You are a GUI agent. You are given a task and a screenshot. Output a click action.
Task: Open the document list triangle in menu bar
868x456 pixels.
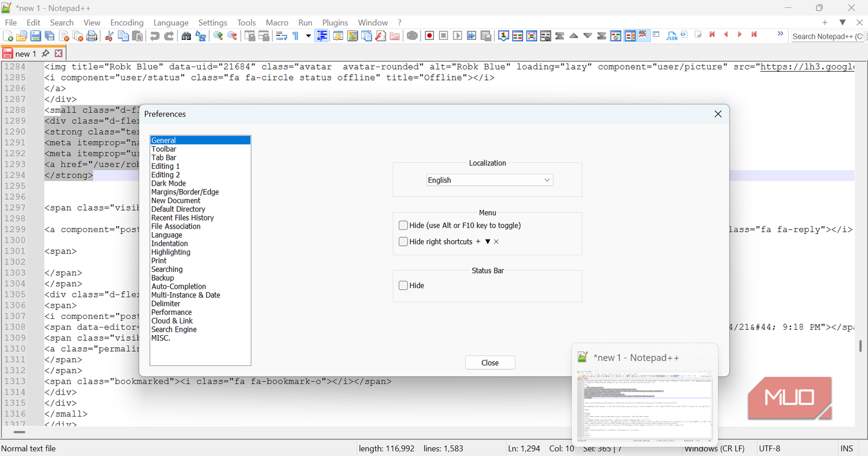[843, 23]
